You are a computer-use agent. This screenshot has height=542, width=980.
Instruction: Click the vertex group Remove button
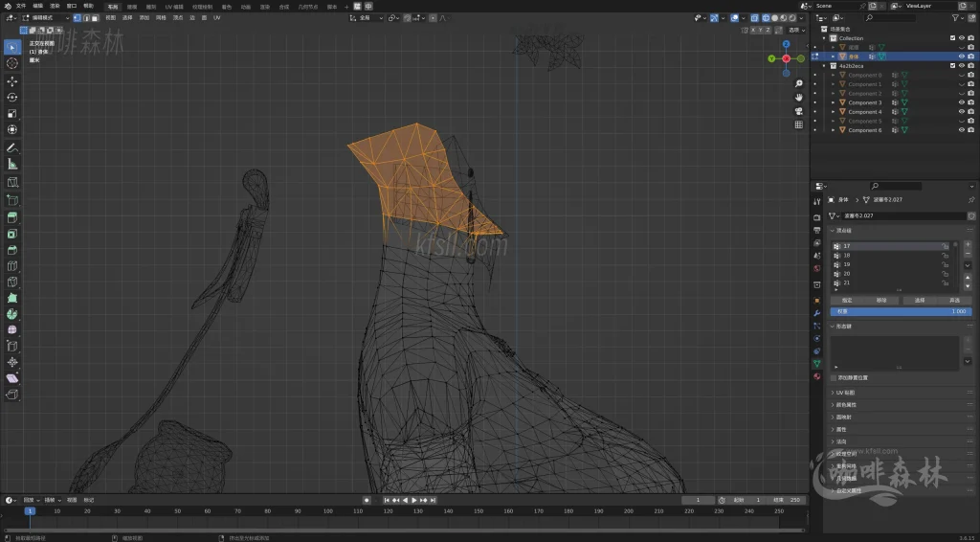click(x=881, y=300)
